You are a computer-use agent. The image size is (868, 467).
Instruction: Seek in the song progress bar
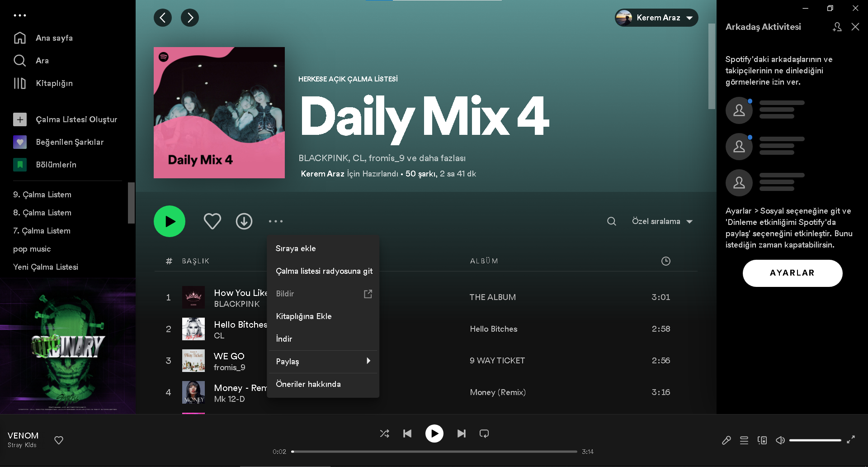434,452
